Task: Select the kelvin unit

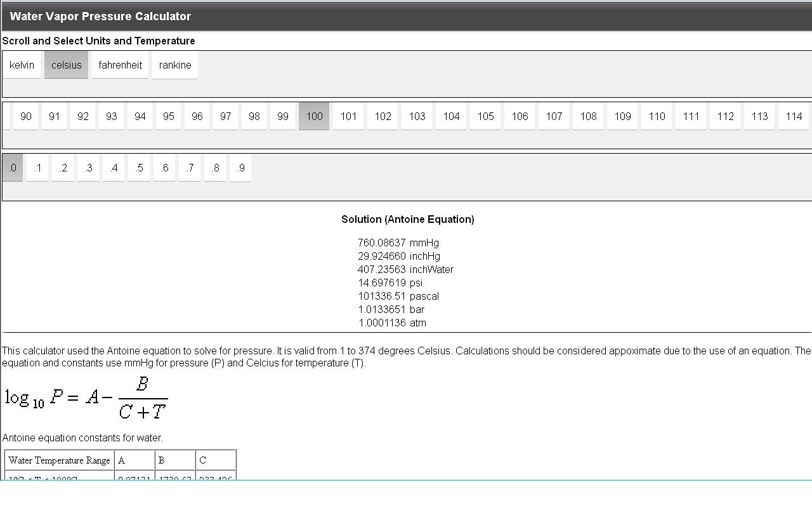Action: (x=22, y=65)
